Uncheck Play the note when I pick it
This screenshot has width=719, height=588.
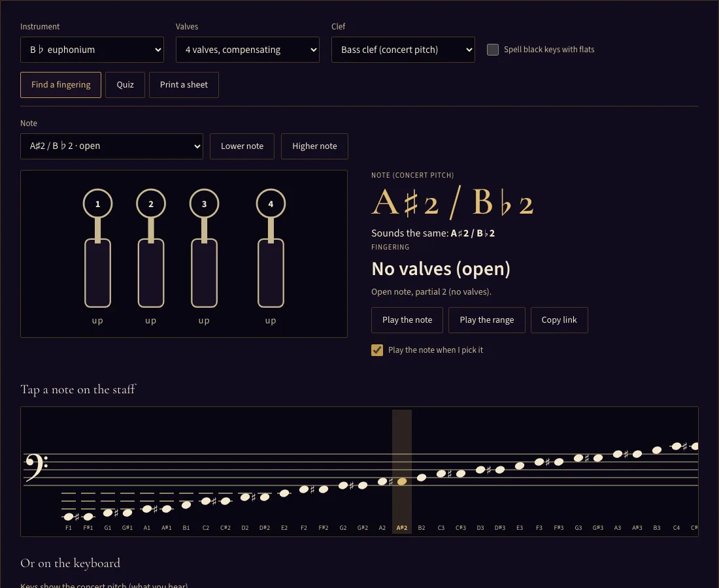[377, 350]
